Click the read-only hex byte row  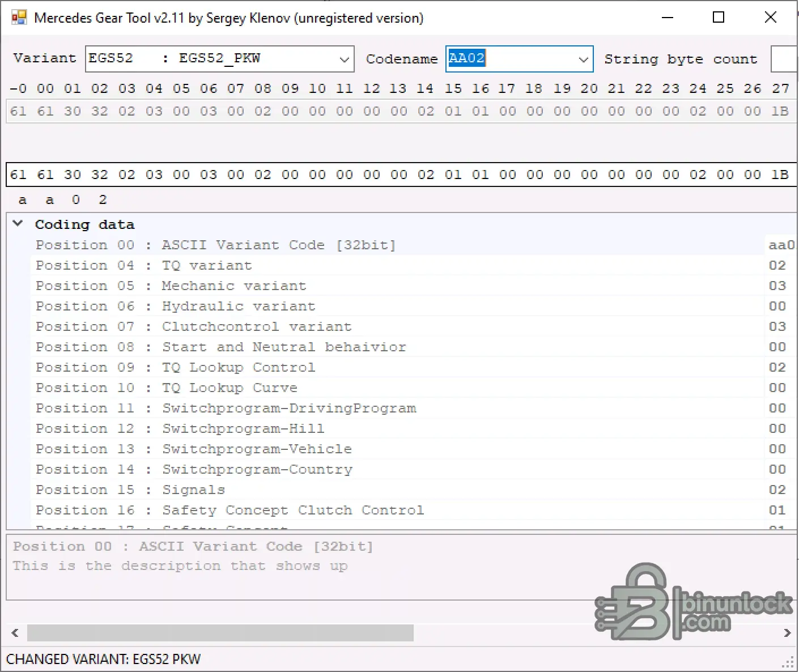tap(401, 111)
